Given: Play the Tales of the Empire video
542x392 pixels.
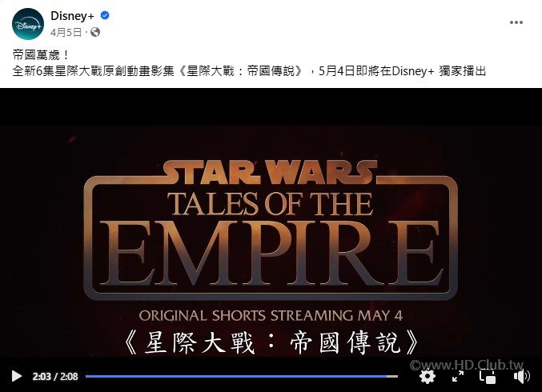Looking at the screenshot, I should [16, 376].
